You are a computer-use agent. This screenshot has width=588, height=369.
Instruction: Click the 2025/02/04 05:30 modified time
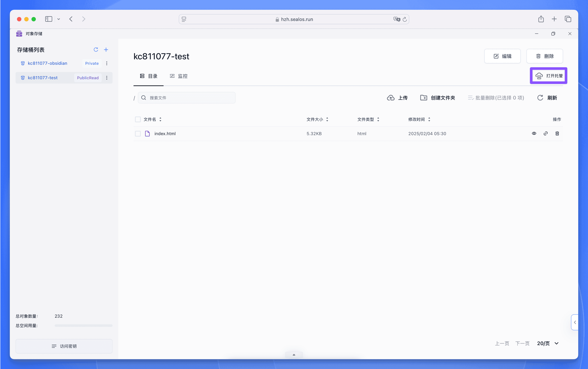coord(427,133)
